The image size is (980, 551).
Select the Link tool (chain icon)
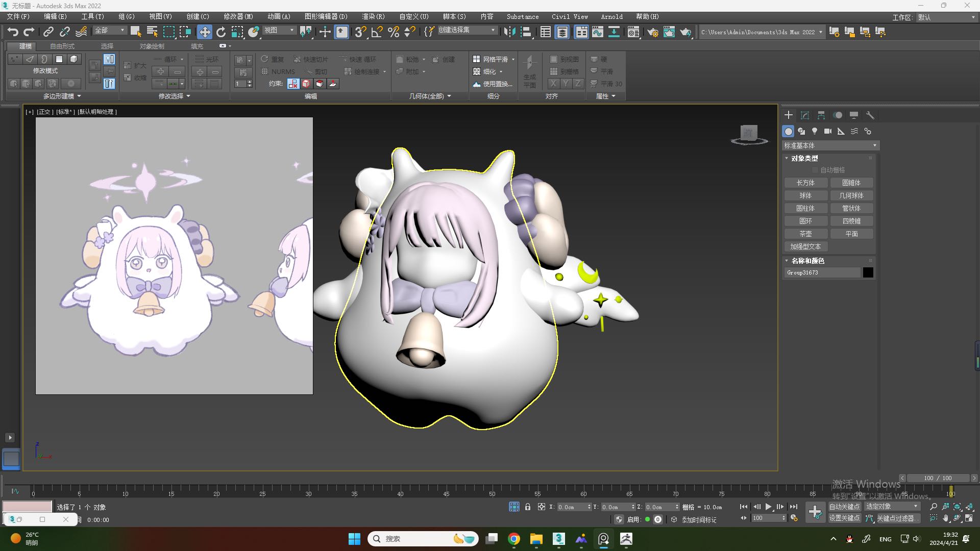click(48, 32)
